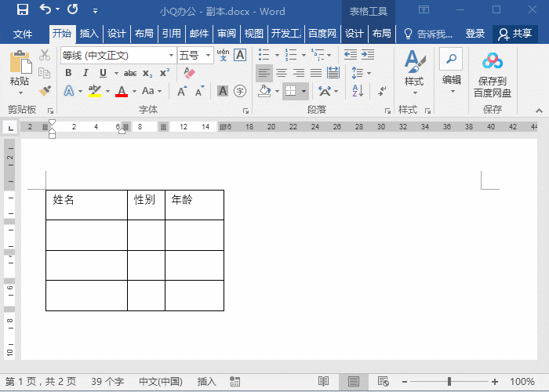Click the Copy icon
This screenshot has height=392, width=549.
pyautogui.click(x=45, y=73)
